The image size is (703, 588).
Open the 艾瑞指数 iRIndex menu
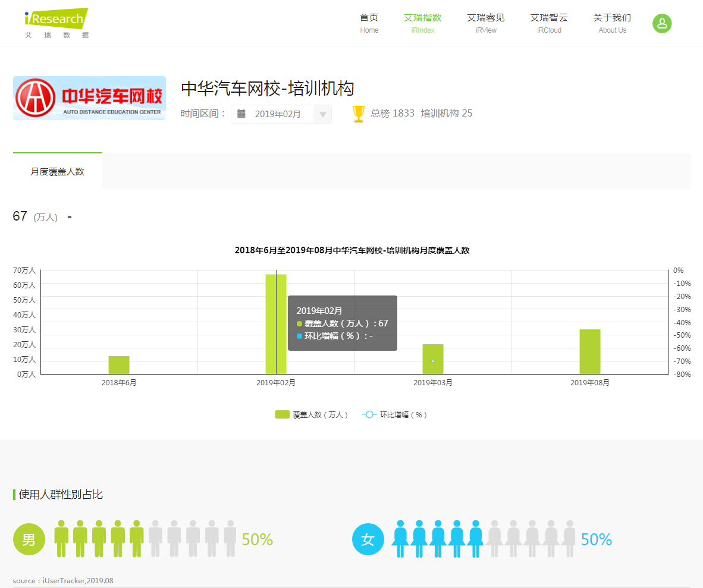(x=422, y=23)
